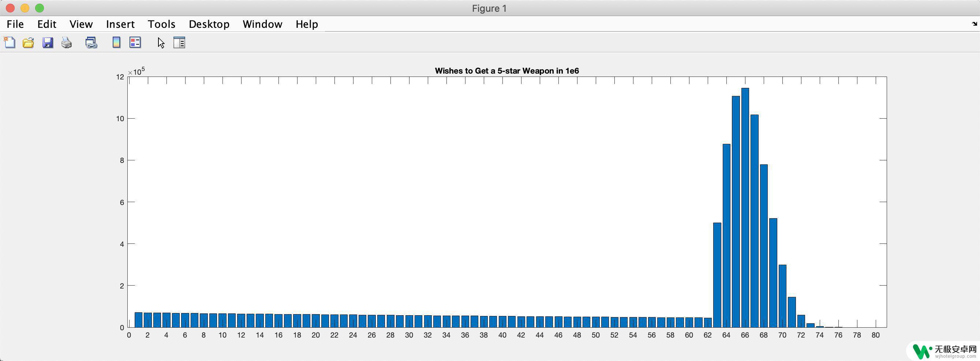The height and width of the screenshot is (361, 980).
Task: Save the figure with floppy icon
Action: 48,42
